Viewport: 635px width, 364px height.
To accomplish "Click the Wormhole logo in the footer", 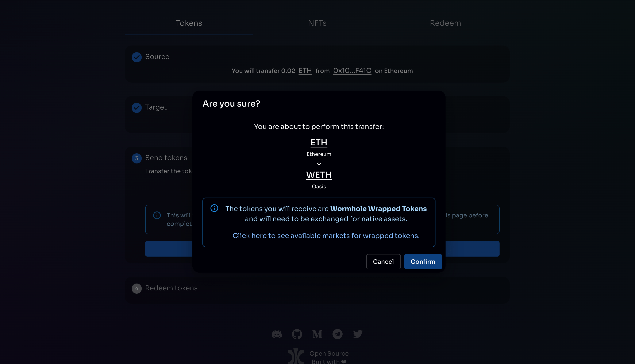I will 296,356.
